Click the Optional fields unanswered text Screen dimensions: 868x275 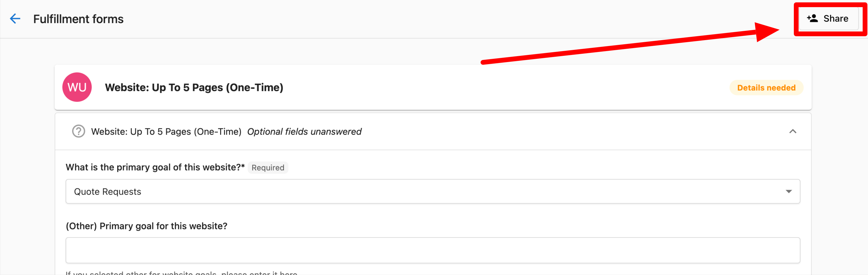[x=304, y=132]
